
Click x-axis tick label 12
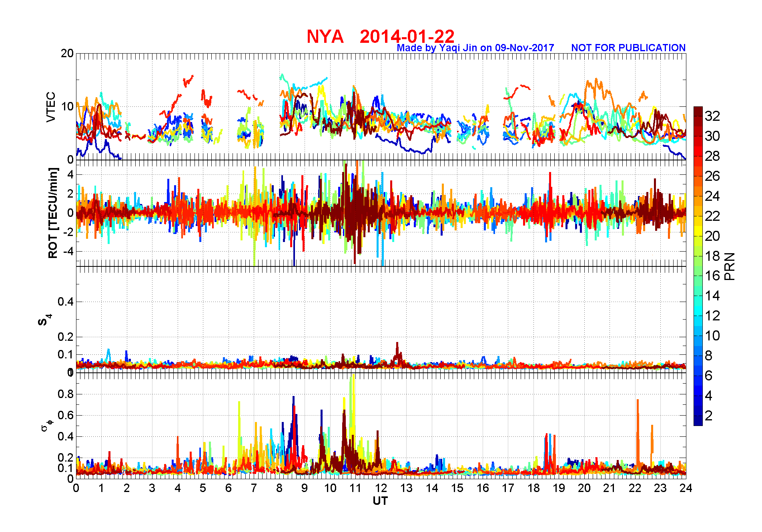(381, 488)
